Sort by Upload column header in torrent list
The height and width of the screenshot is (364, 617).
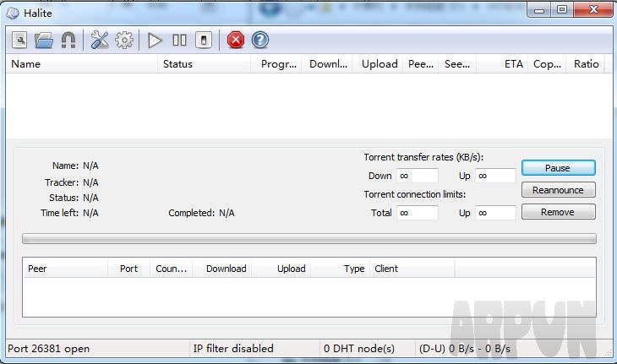tap(377, 63)
